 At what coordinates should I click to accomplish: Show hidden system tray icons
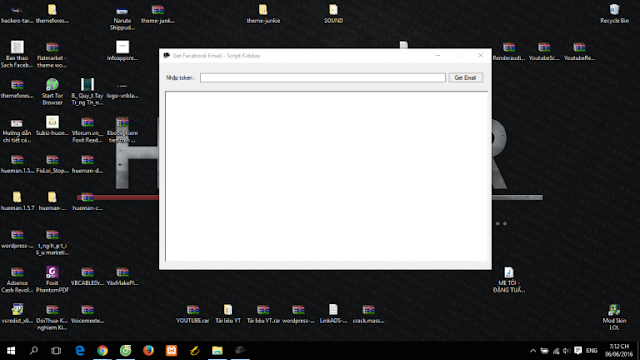pyautogui.click(x=533, y=351)
